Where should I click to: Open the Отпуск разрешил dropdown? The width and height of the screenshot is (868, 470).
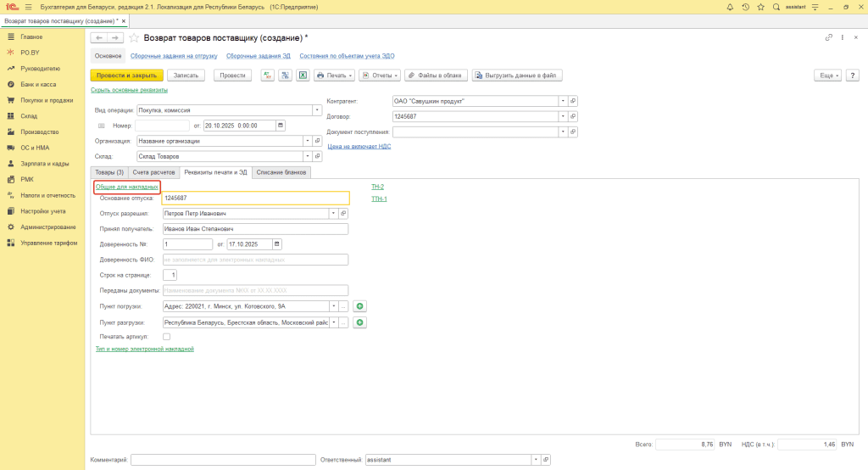[333, 214]
